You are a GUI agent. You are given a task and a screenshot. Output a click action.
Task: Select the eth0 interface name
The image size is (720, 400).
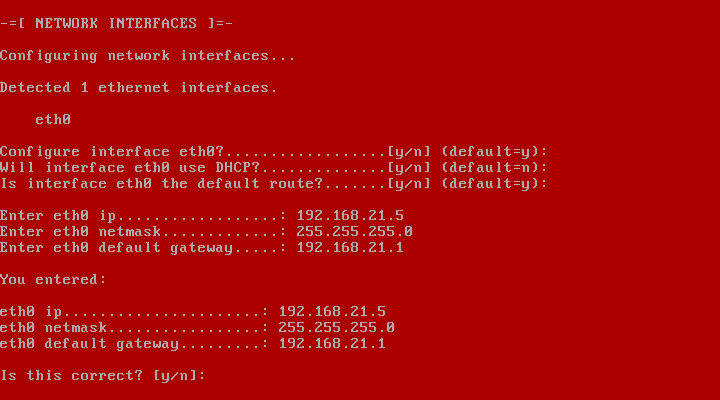click(53, 120)
